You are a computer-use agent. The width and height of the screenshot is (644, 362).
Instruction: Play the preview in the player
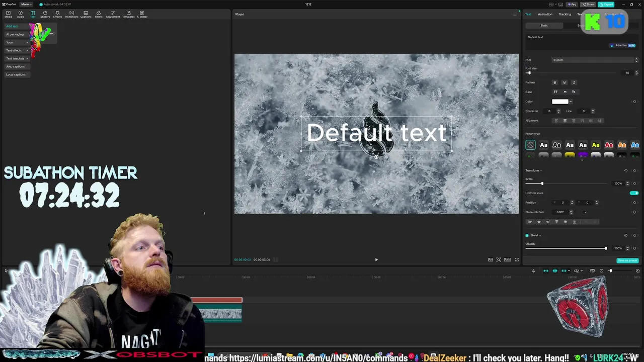point(376,260)
